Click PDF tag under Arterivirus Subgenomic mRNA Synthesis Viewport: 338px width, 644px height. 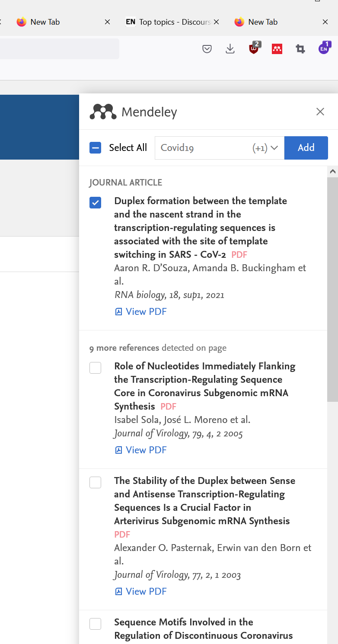point(122,535)
